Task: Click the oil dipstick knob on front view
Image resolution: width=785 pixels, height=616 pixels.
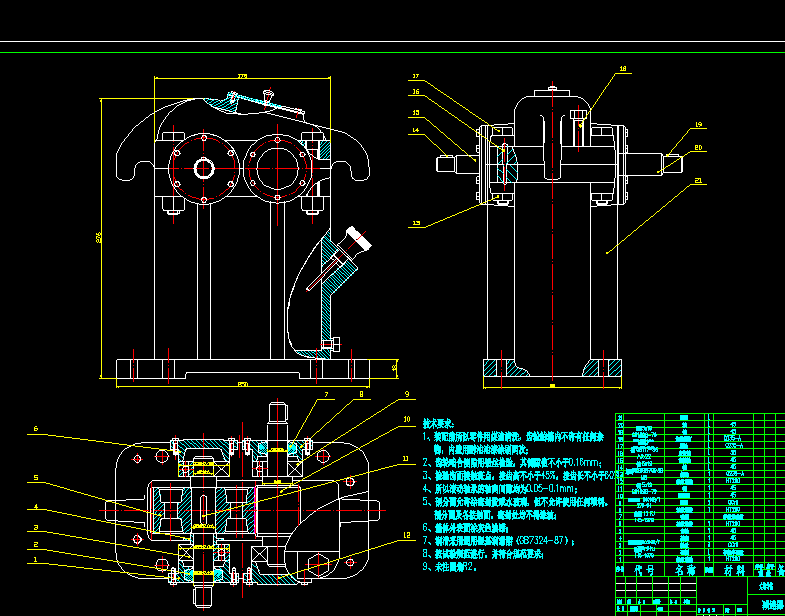Action: [359, 238]
